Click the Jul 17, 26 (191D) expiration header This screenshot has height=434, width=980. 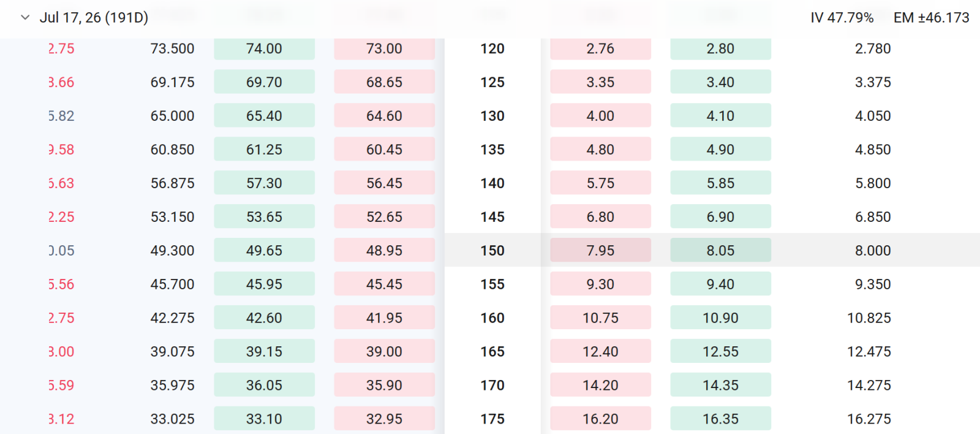[94, 17]
